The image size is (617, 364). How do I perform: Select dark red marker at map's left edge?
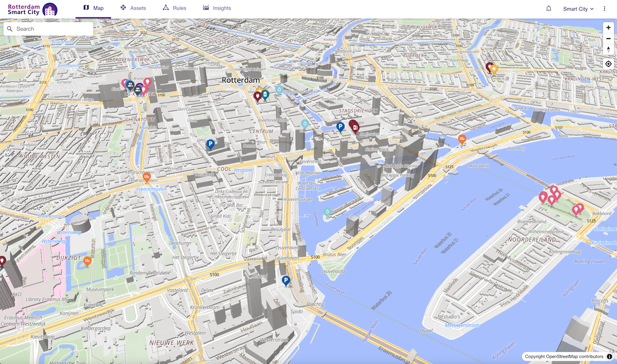point(3,261)
